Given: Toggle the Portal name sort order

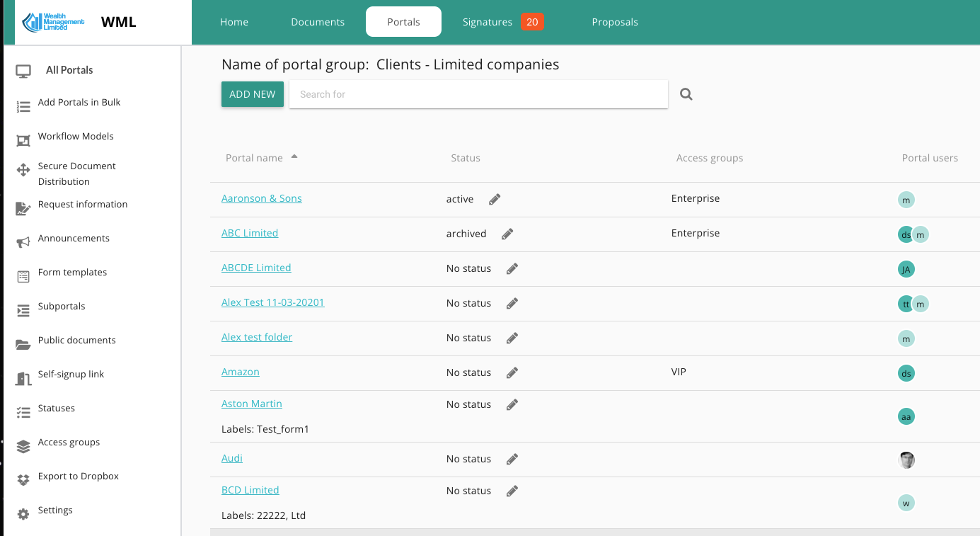Looking at the screenshot, I should [295, 157].
